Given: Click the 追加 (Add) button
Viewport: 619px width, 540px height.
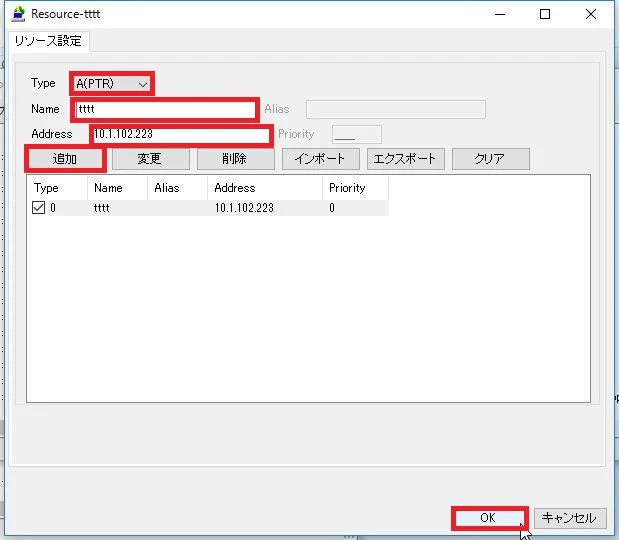Looking at the screenshot, I should (x=65, y=159).
